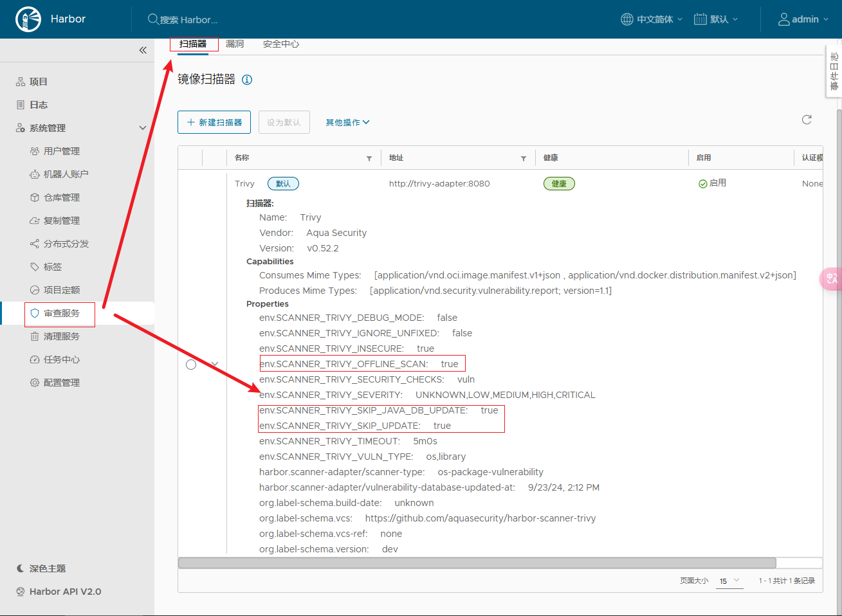Collapse the 系统管理 menu chevron
Image resolution: width=842 pixels, height=616 pixels.
coord(143,128)
